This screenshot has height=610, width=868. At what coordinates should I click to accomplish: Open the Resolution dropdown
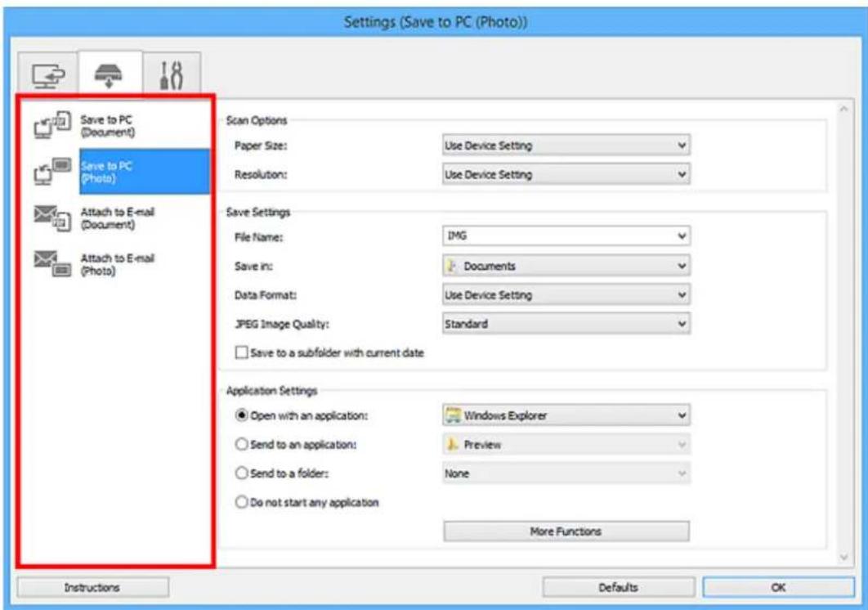point(566,174)
